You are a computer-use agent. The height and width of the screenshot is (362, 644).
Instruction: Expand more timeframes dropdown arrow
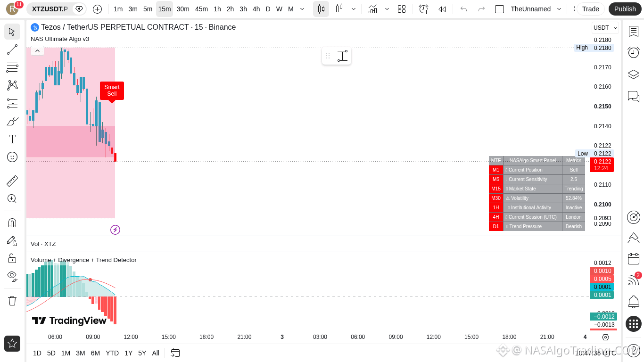coord(302,9)
